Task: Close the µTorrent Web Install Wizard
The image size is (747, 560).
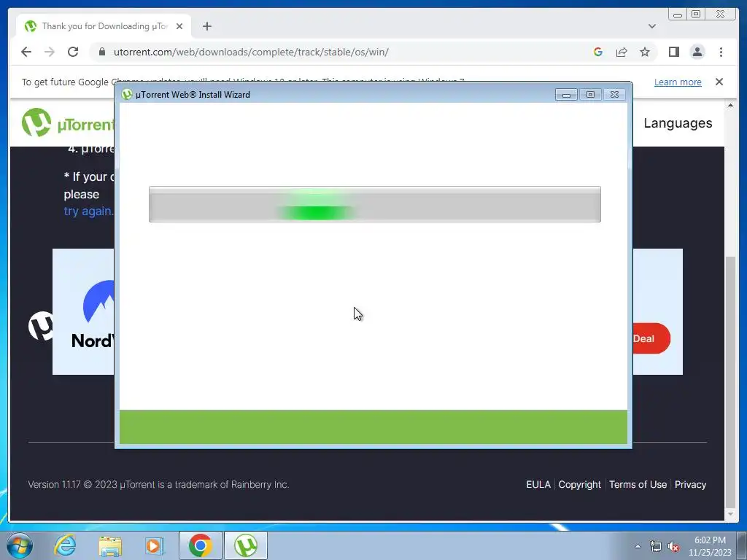Action: pos(614,95)
